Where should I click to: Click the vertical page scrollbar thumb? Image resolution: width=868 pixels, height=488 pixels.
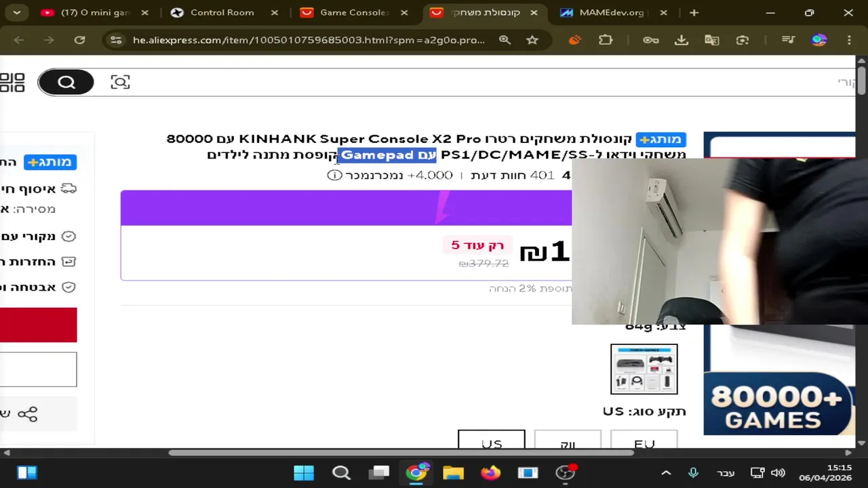pyautogui.click(x=861, y=80)
